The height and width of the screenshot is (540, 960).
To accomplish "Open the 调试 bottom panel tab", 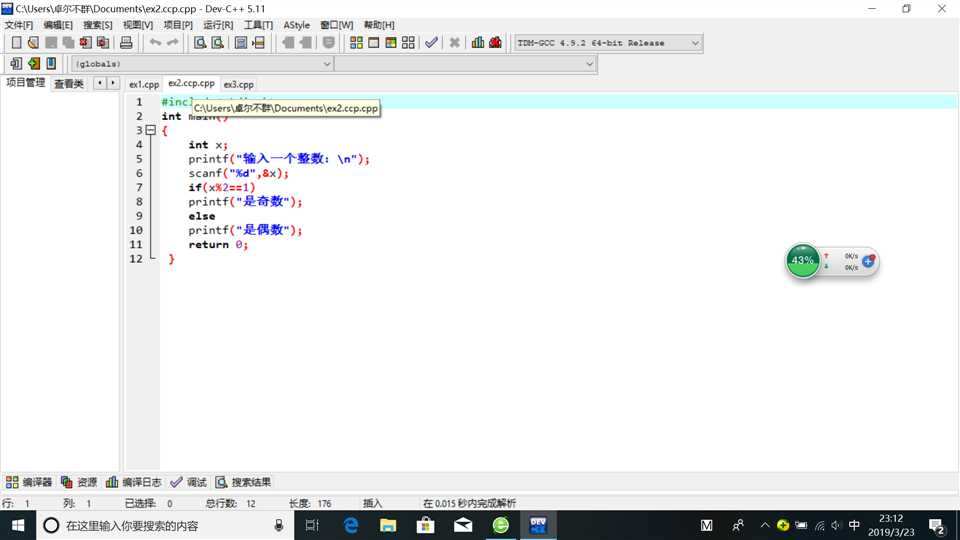I will [x=189, y=482].
